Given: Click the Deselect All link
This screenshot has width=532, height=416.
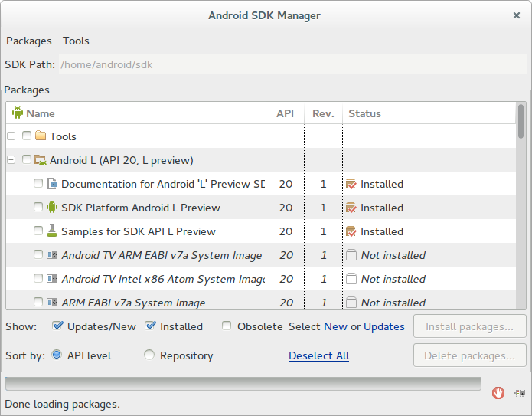Looking at the screenshot, I should click(x=318, y=355).
